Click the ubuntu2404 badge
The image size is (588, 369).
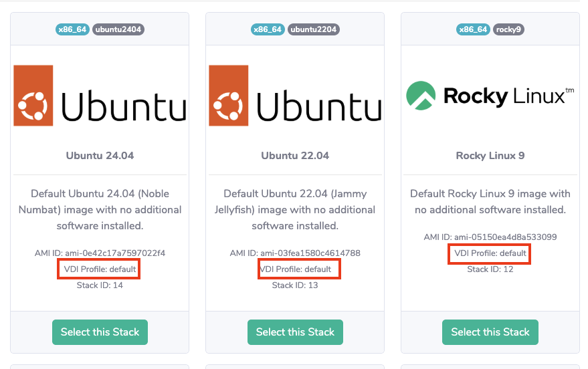pos(118,29)
